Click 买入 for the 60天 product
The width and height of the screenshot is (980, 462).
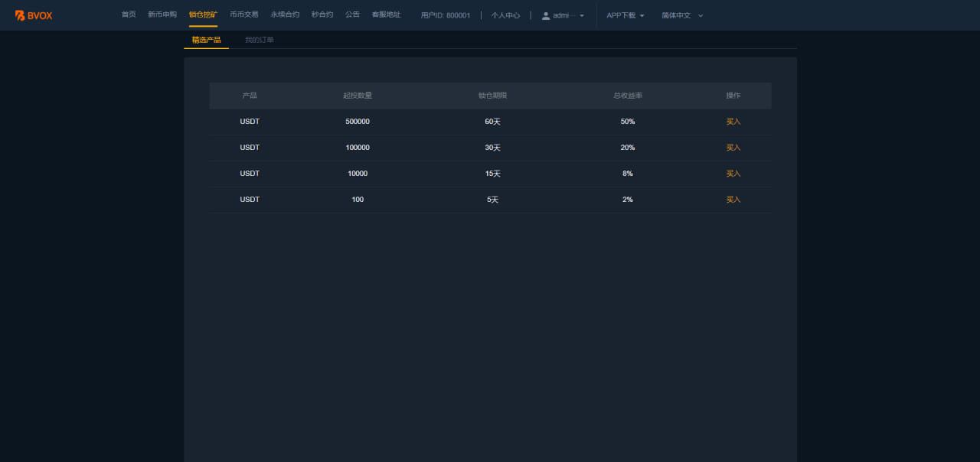pos(733,122)
